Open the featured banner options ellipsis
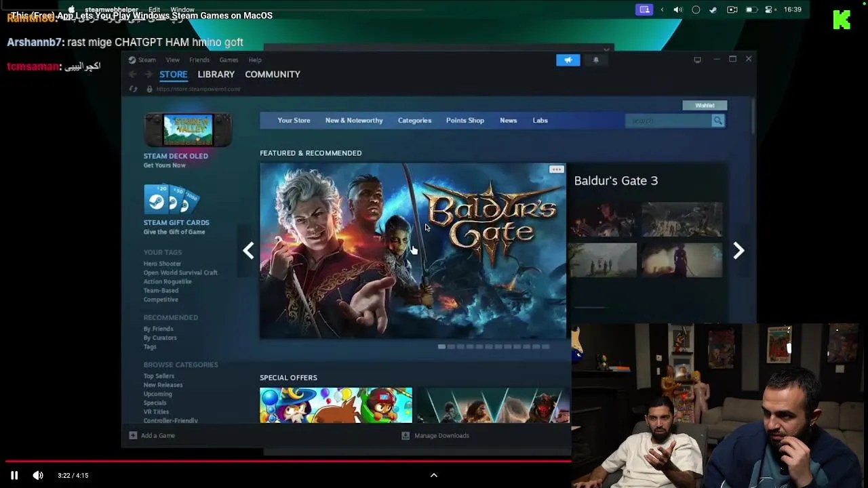The image size is (868, 488). click(556, 169)
